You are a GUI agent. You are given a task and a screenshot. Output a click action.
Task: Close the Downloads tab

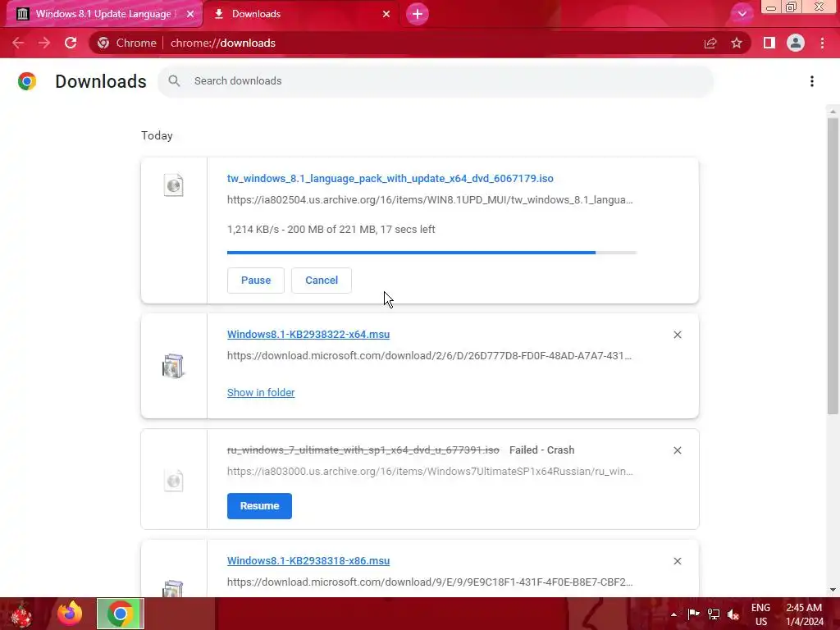pos(386,14)
